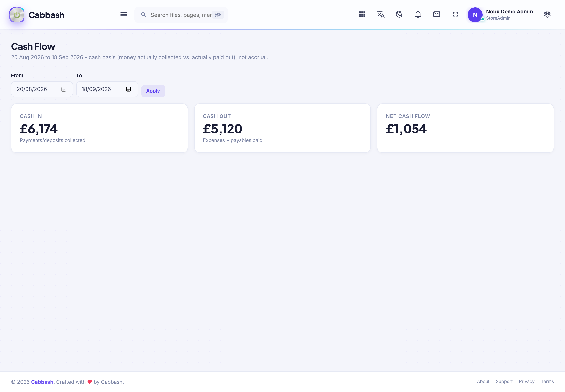The height and width of the screenshot is (392, 565).
Task: Open the From date calendar picker
Action: pos(64,89)
